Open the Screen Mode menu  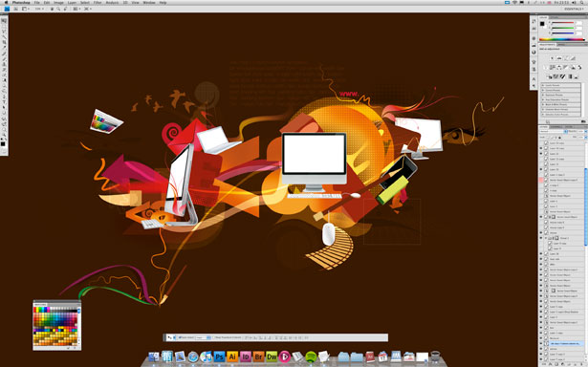pos(87,9)
